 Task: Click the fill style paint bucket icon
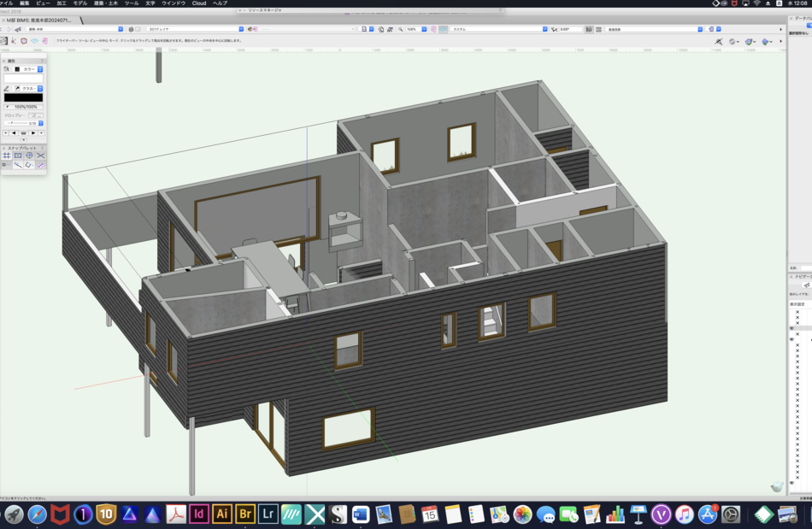click(6, 68)
